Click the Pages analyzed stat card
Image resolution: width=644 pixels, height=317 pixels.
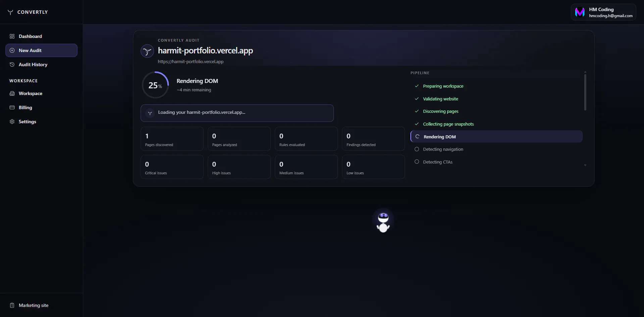click(239, 139)
